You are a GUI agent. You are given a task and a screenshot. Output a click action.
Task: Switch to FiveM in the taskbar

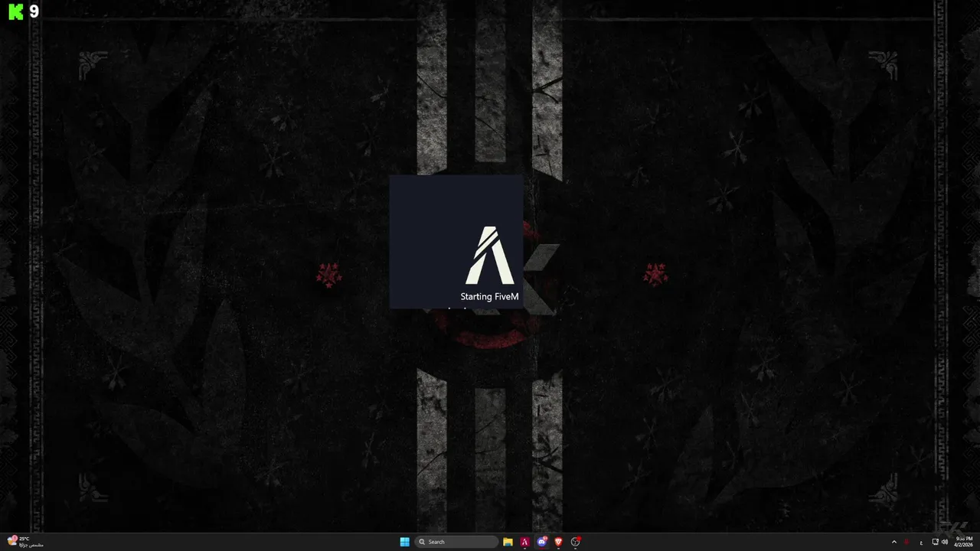(x=525, y=542)
